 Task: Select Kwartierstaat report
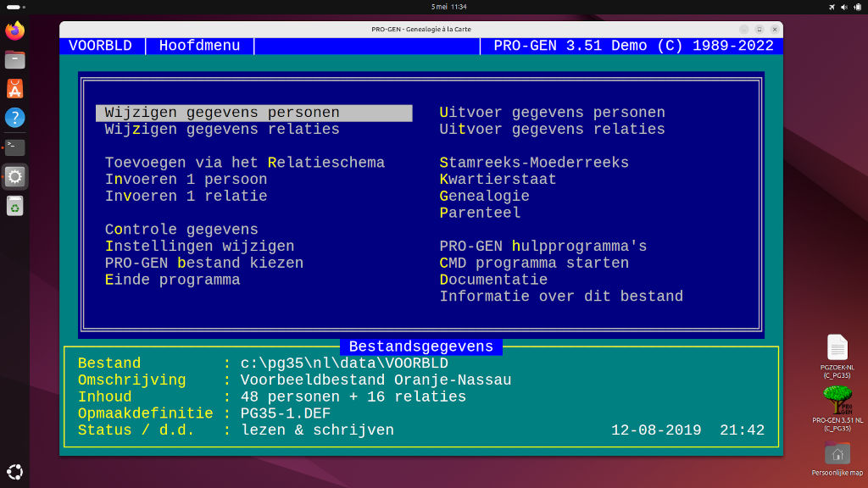point(498,180)
